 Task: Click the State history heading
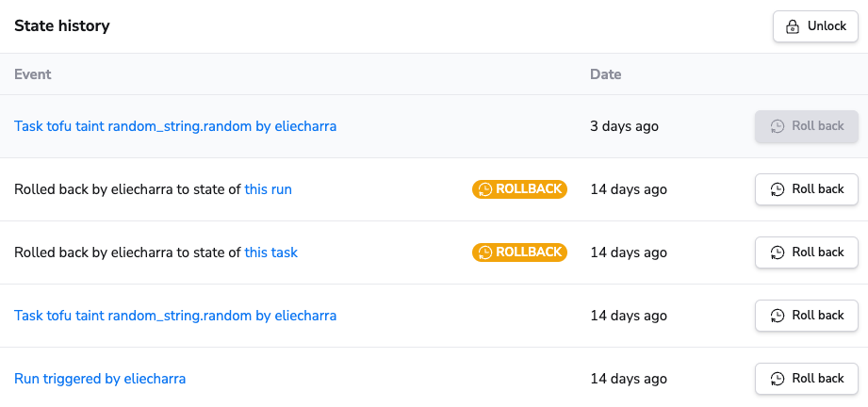pos(62,26)
